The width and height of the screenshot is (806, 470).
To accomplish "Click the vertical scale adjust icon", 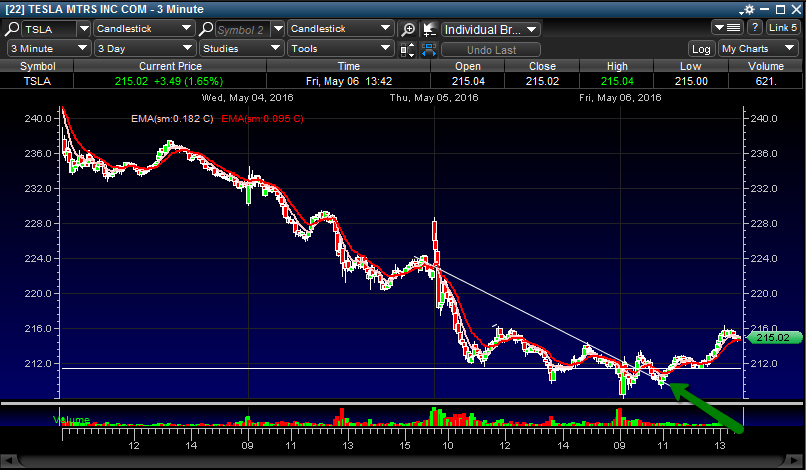I will pos(407,49).
